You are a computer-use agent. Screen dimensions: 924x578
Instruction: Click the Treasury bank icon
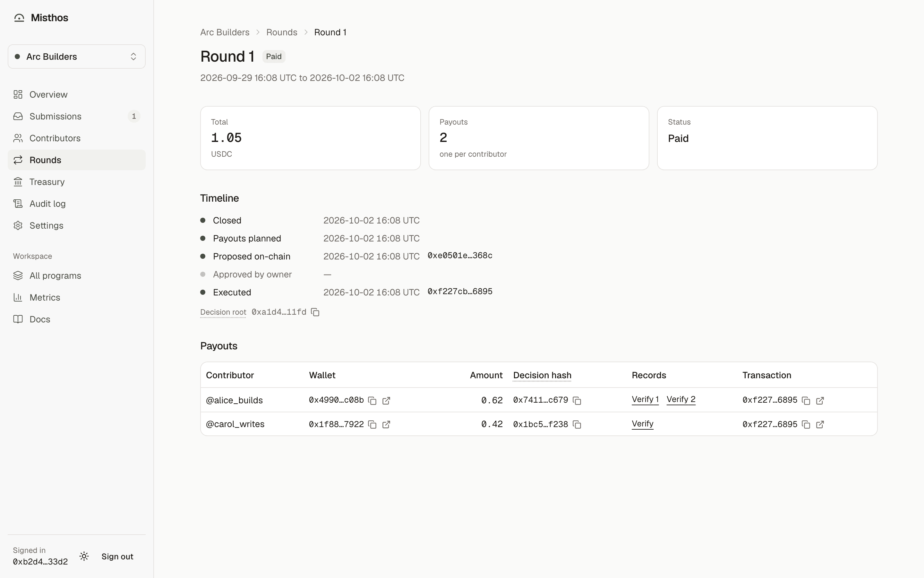tap(18, 181)
